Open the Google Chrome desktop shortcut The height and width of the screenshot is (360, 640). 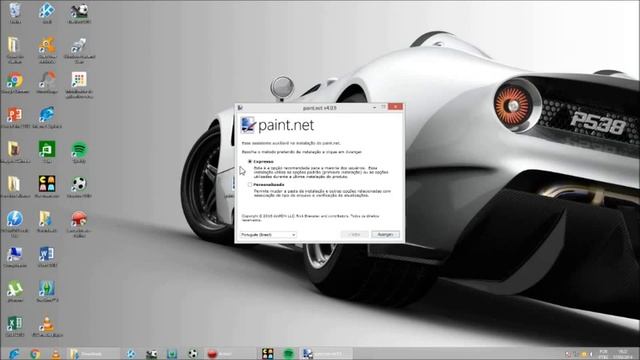pyautogui.click(x=15, y=83)
